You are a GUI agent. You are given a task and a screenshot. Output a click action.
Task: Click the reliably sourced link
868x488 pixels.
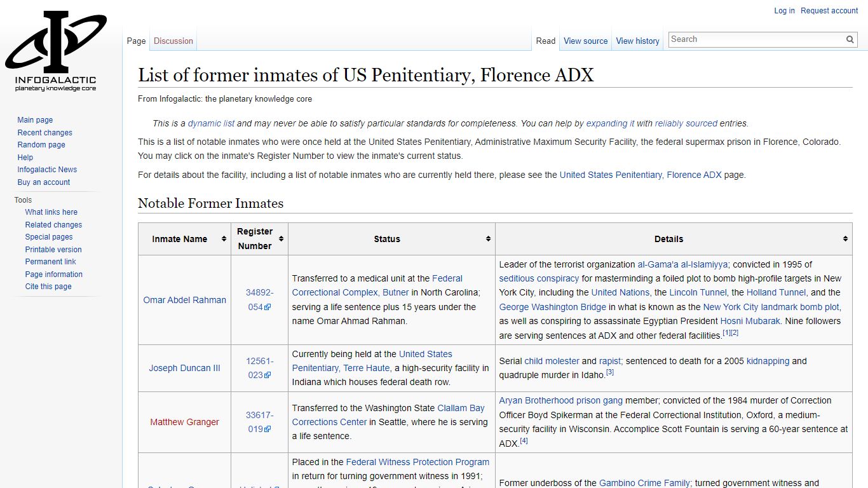point(686,123)
